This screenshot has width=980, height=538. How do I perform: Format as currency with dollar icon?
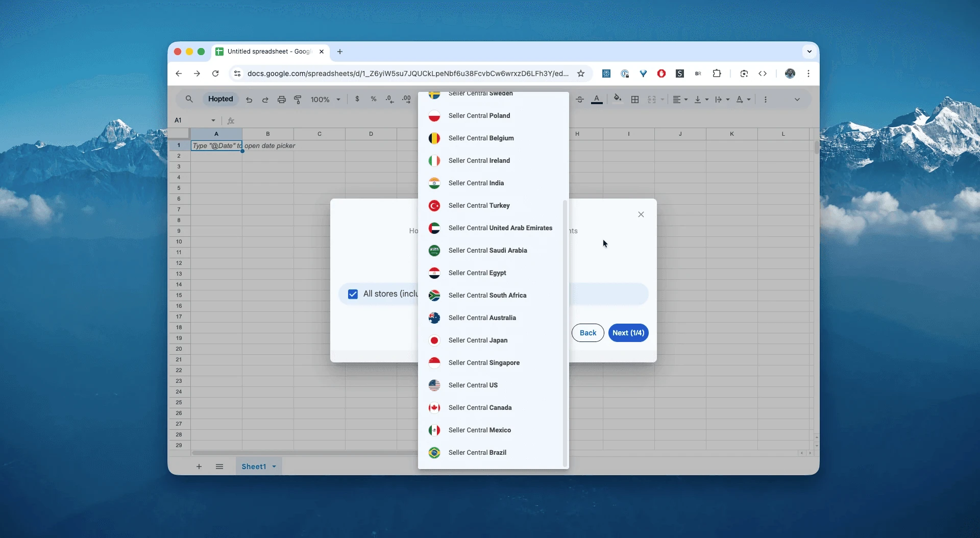[357, 99]
